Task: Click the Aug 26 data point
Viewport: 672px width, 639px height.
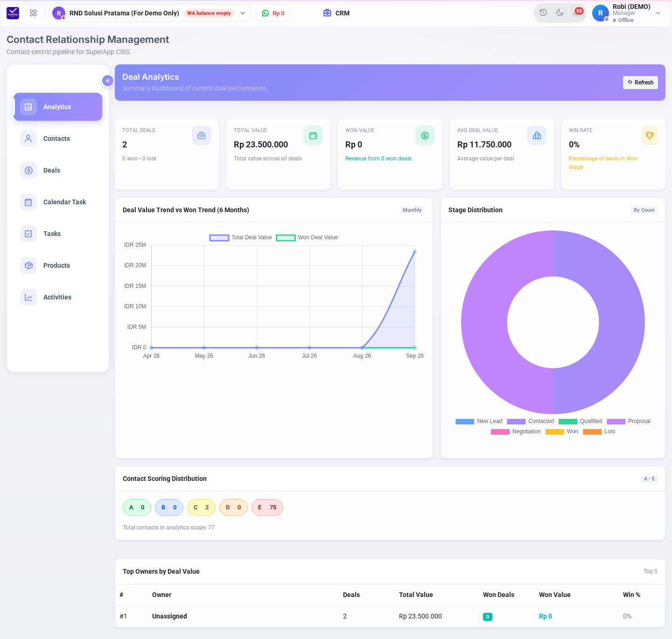Action: (362, 347)
